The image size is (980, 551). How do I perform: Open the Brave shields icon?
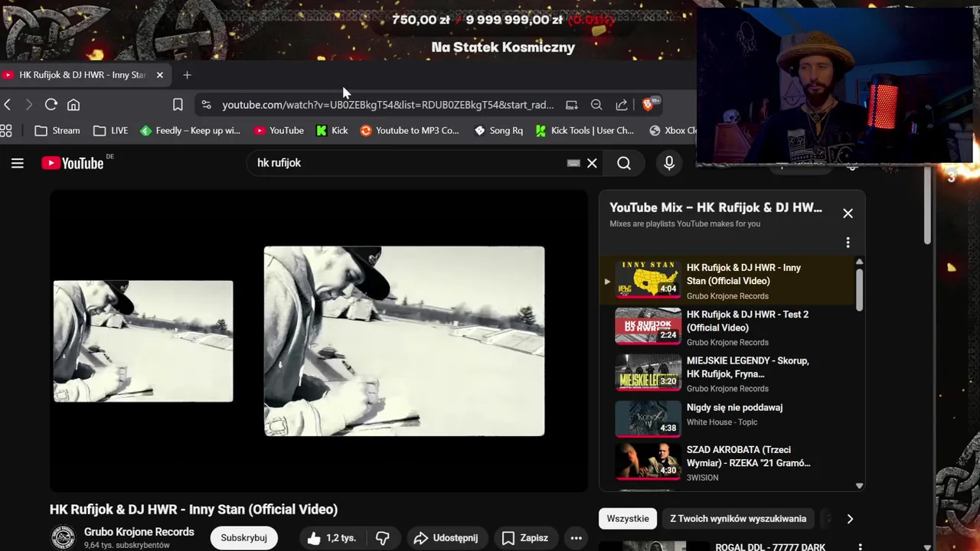coord(648,105)
